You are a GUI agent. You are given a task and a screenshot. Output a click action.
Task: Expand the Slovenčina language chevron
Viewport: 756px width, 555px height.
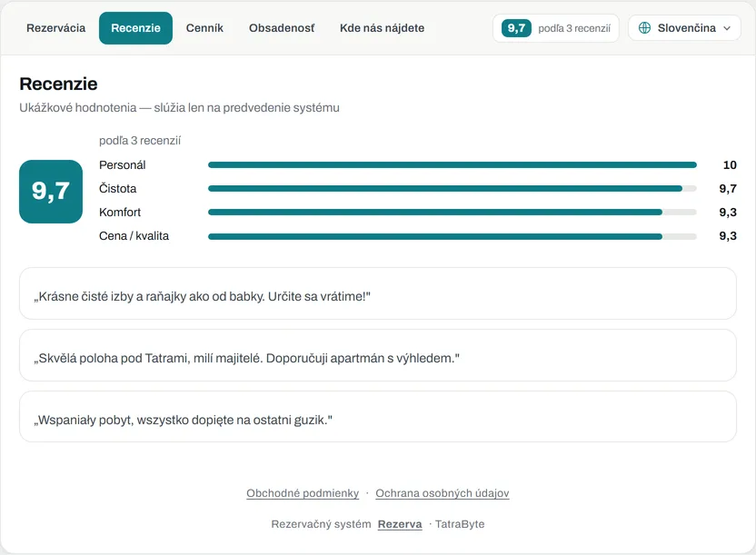[727, 28]
